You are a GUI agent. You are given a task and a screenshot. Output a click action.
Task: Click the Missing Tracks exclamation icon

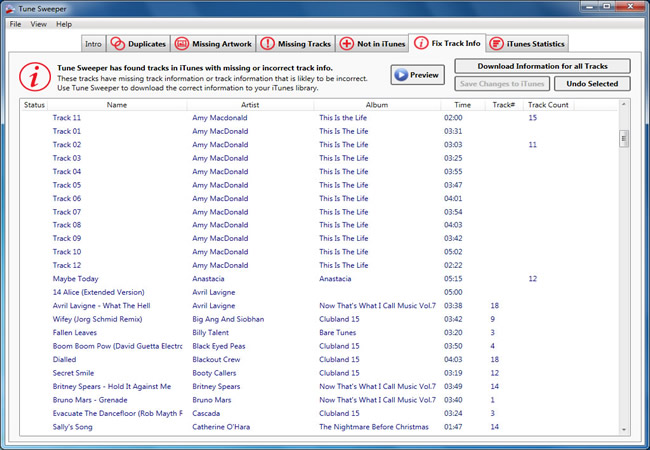click(x=267, y=44)
